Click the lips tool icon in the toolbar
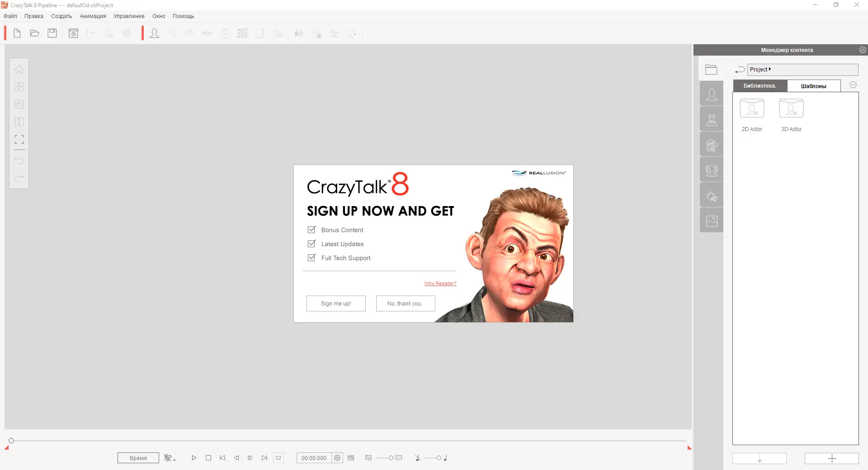 (208, 33)
